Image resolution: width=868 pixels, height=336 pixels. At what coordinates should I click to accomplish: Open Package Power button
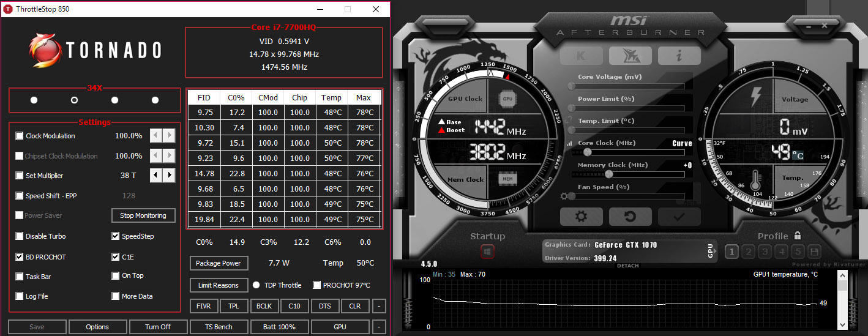(x=219, y=263)
